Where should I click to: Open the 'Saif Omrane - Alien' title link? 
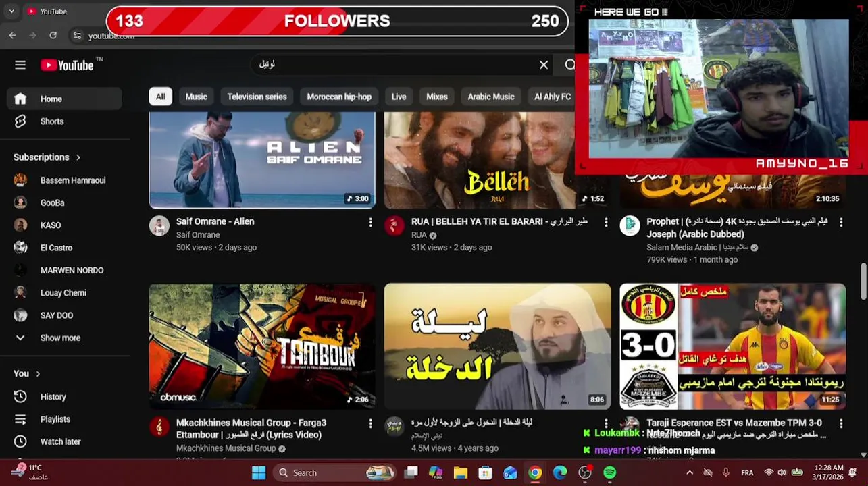coord(215,221)
